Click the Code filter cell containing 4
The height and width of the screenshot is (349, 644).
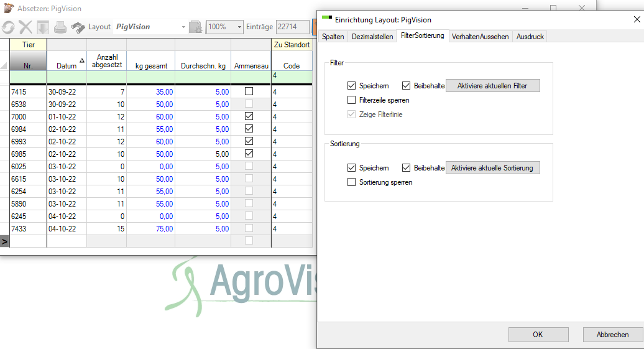tap(292, 77)
